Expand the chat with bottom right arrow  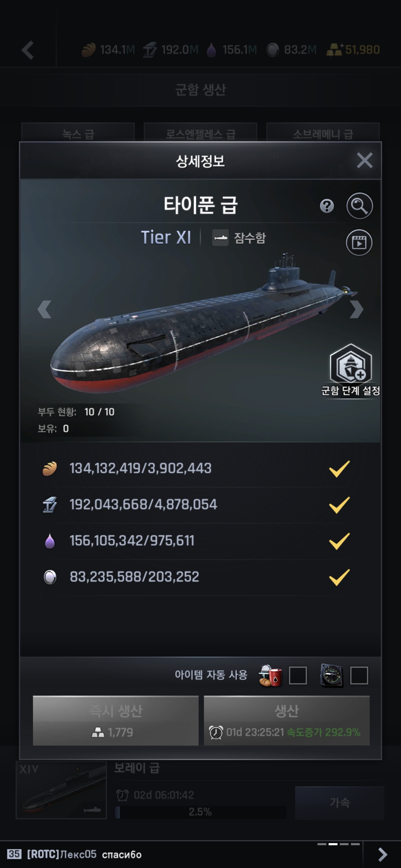point(382,854)
